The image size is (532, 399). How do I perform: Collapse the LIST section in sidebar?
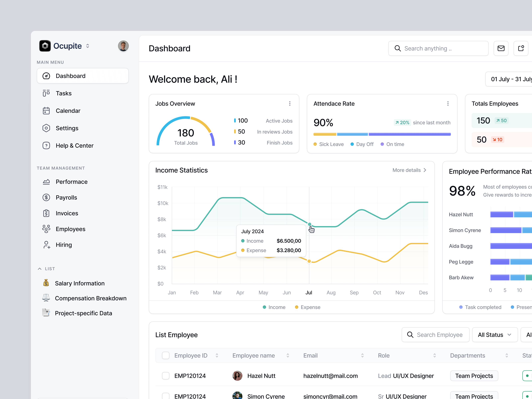40,269
